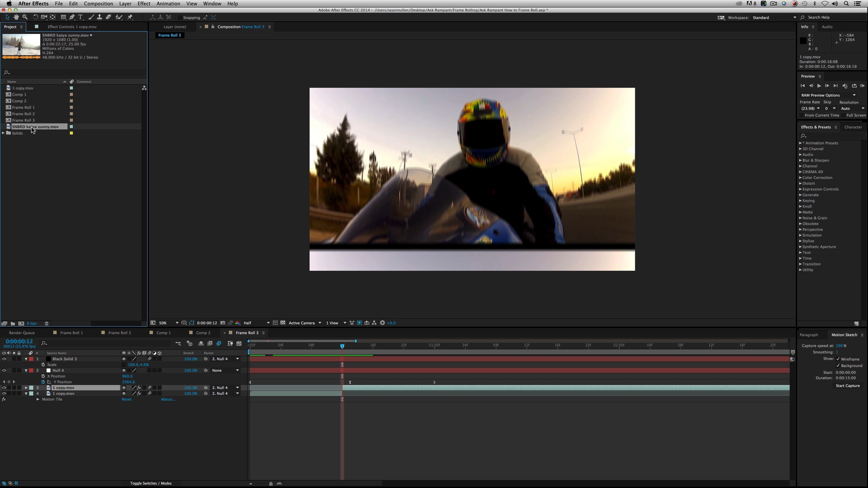Enable From Current Time checkbox
Screen dimensions: 868x488
coord(802,115)
